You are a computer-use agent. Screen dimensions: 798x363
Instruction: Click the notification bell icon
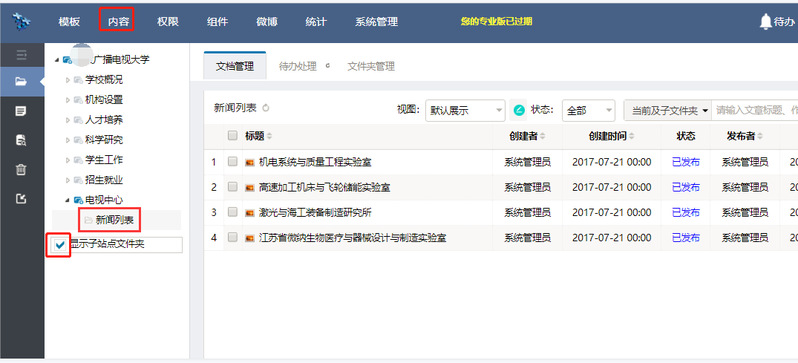765,22
